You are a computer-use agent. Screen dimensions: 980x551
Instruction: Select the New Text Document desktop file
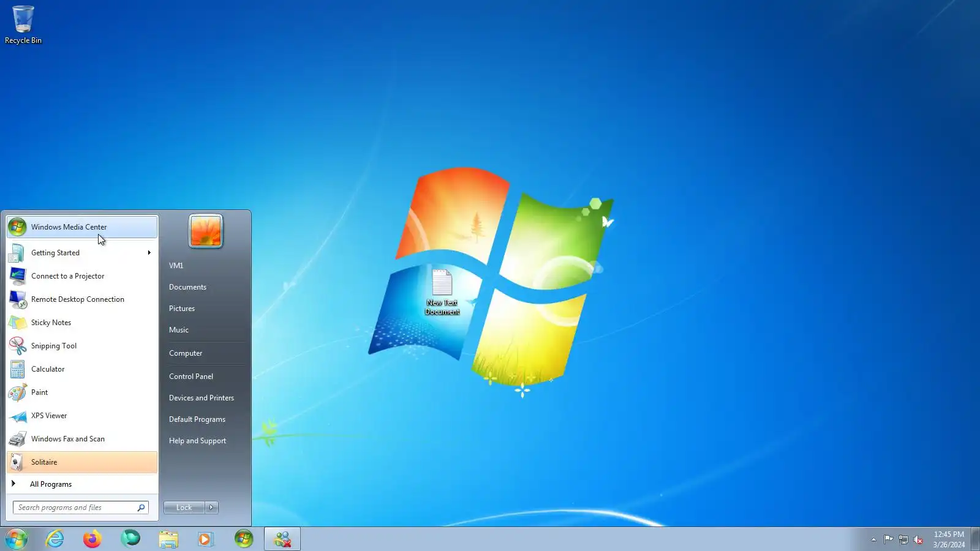(x=442, y=293)
